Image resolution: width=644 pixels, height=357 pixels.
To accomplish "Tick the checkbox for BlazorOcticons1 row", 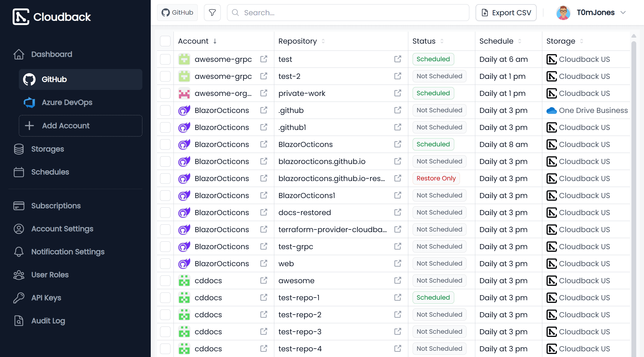I will [x=165, y=195].
